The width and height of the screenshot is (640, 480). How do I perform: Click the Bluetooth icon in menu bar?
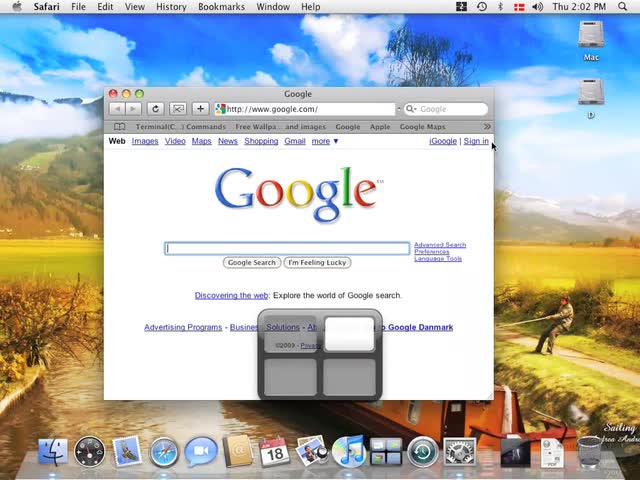(500, 7)
